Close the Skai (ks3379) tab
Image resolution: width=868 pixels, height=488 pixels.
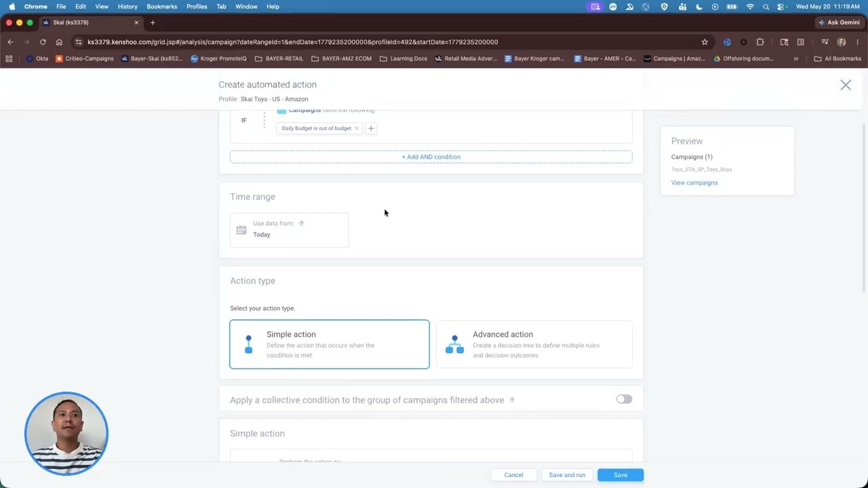coord(136,22)
